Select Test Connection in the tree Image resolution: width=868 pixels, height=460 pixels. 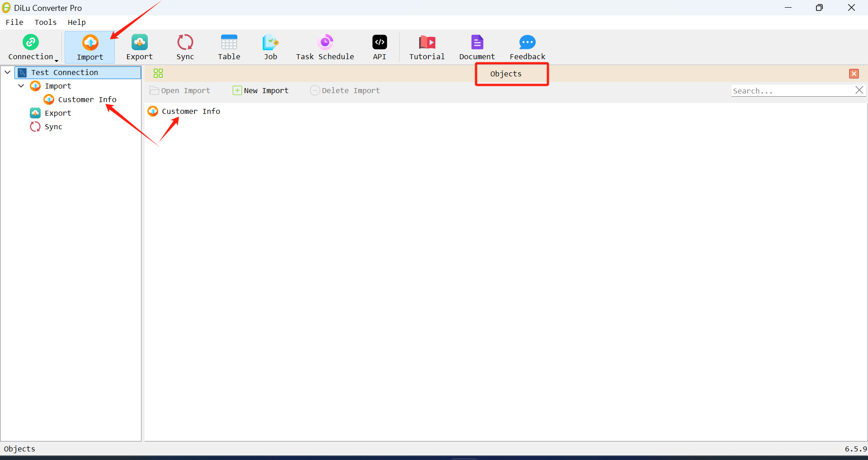pyautogui.click(x=78, y=72)
